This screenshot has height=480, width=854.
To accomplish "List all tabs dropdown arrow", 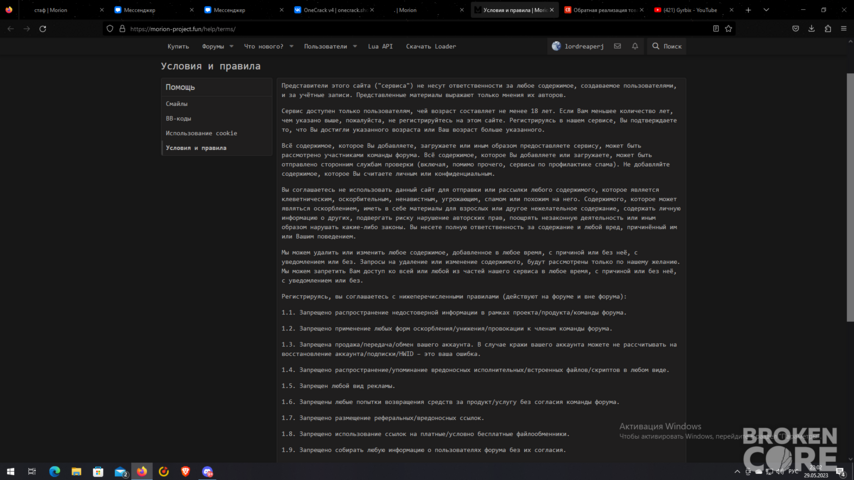I will (x=766, y=10).
